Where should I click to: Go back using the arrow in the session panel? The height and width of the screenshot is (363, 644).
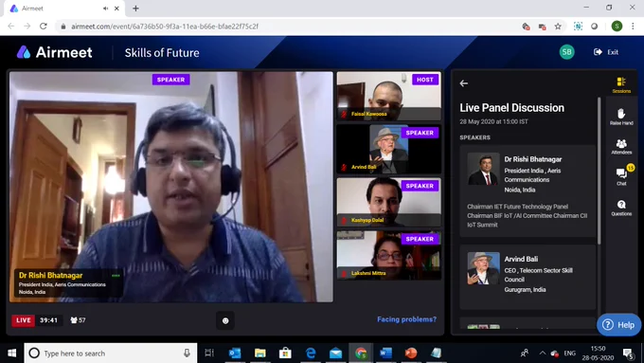(x=464, y=83)
